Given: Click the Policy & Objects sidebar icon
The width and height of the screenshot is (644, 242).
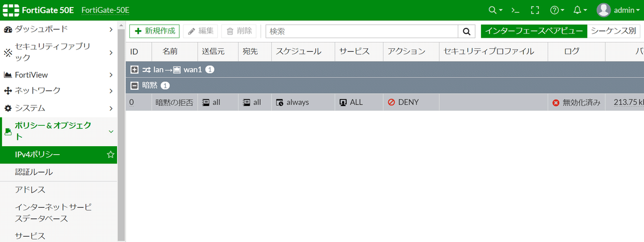Looking at the screenshot, I should click(8, 131).
